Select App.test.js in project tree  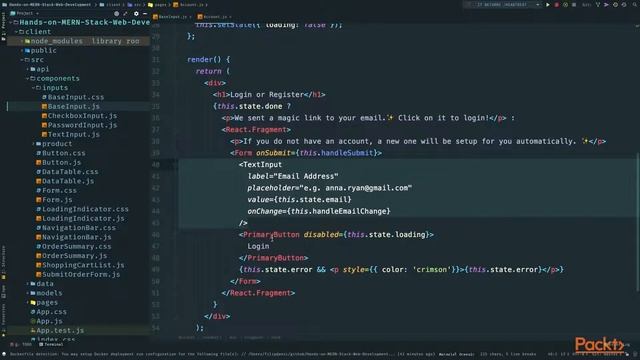pos(57,331)
